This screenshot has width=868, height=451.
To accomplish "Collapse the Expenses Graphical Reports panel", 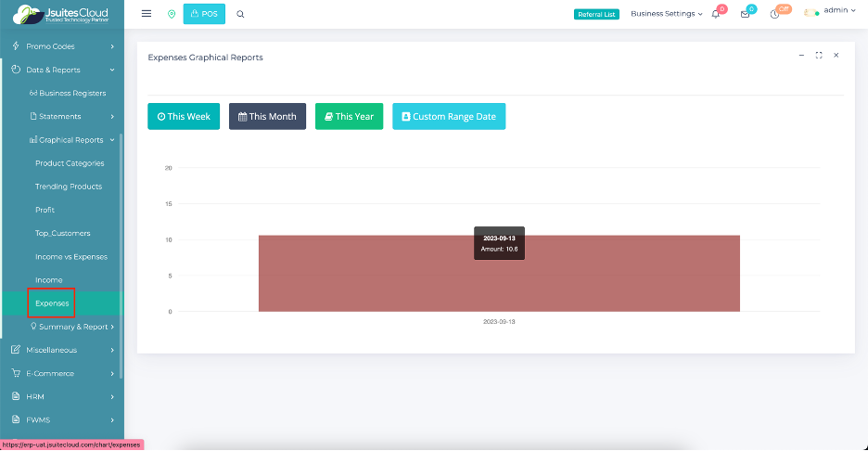I will coord(801,56).
